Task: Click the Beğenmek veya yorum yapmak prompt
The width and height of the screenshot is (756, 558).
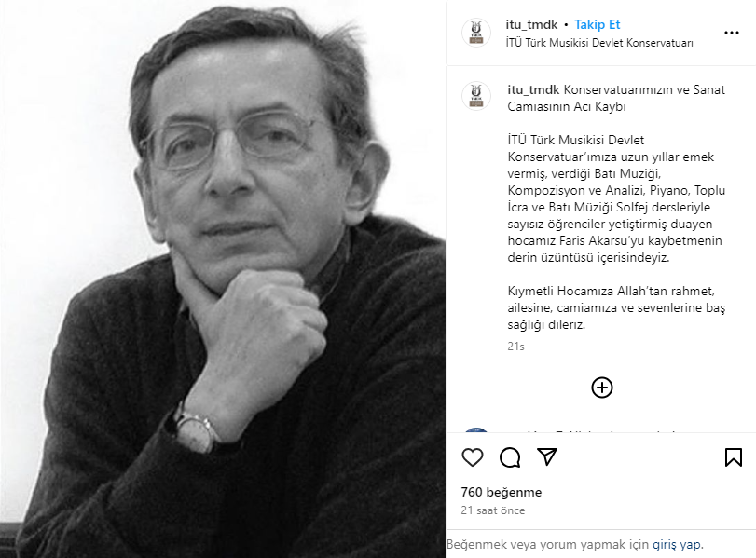Action: [547, 545]
